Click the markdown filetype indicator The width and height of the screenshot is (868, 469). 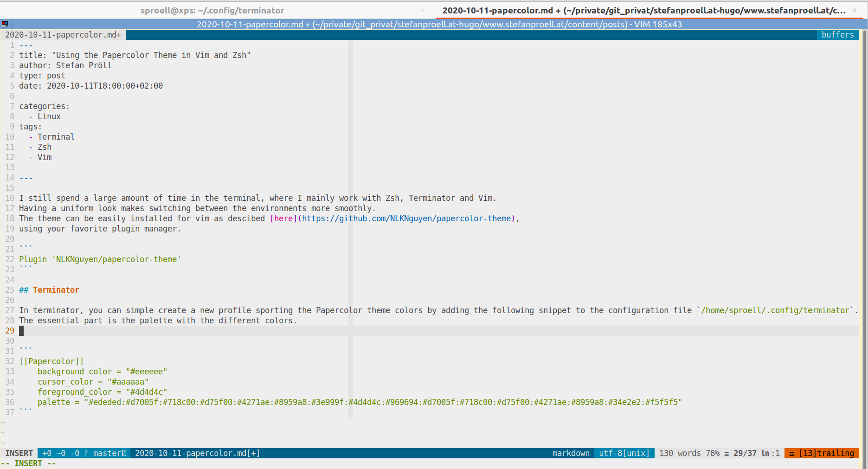[x=571, y=453]
